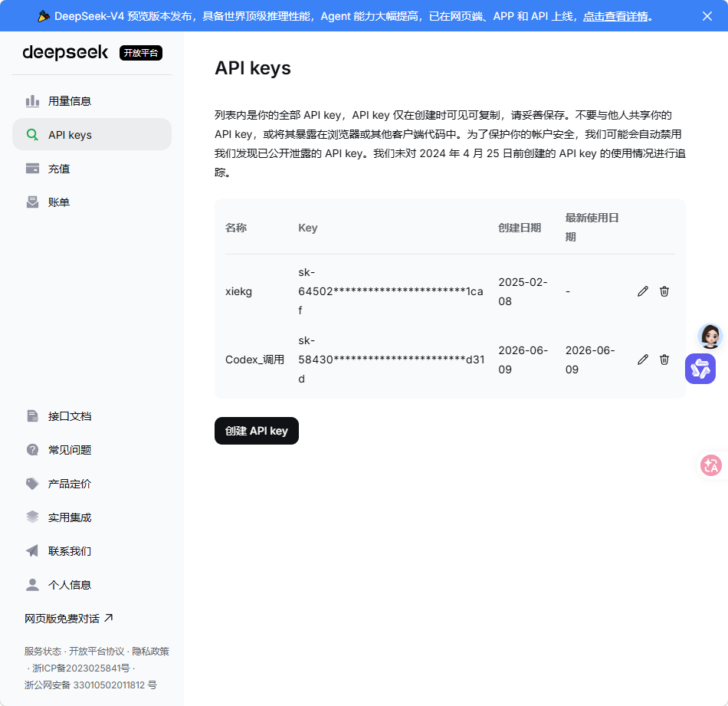This screenshot has width=728, height=706.
Task: Click the 开放平台 badge
Action: pos(141,53)
